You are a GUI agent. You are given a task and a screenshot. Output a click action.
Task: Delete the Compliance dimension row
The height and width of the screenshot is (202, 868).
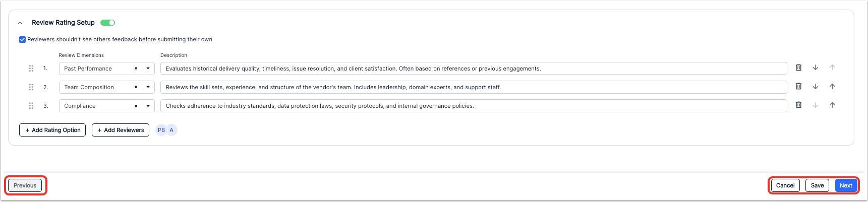pos(798,105)
